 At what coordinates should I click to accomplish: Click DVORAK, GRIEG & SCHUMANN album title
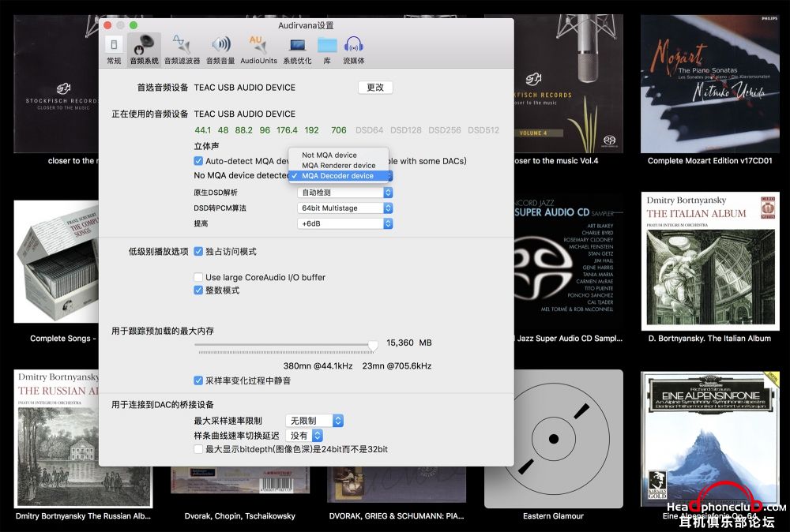coord(397,516)
